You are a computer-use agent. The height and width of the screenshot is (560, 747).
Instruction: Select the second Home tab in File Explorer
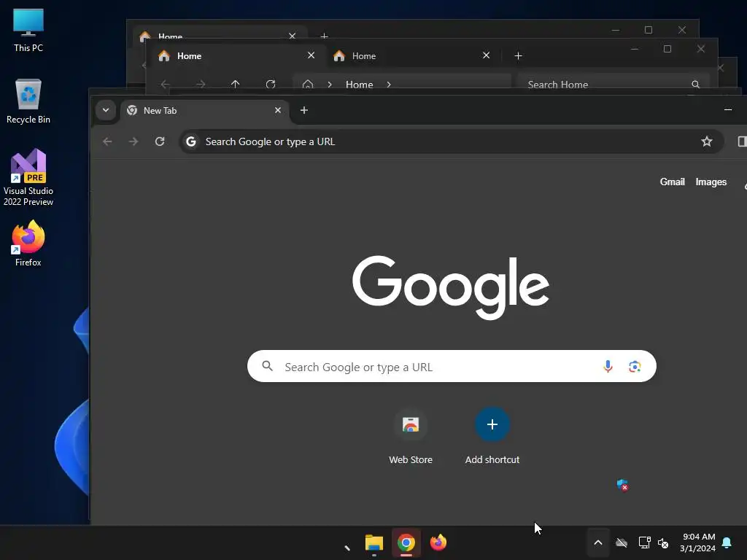pyautogui.click(x=412, y=55)
